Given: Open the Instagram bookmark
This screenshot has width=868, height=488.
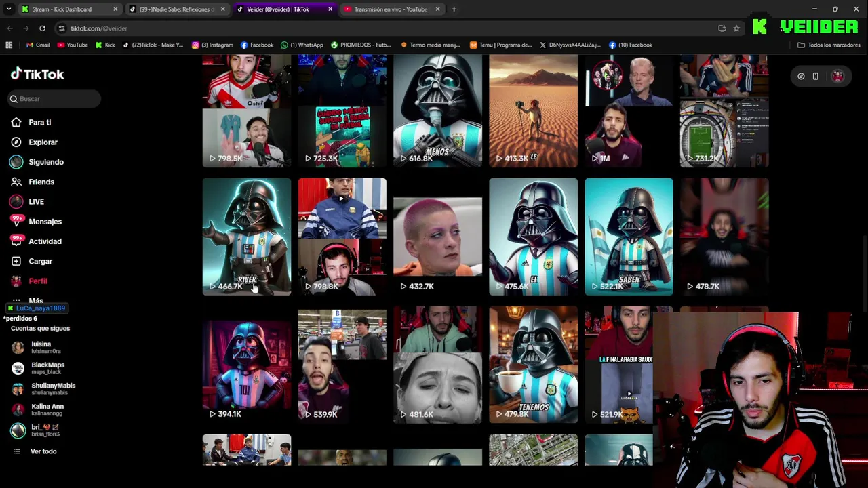Looking at the screenshot, I should 212,45.
